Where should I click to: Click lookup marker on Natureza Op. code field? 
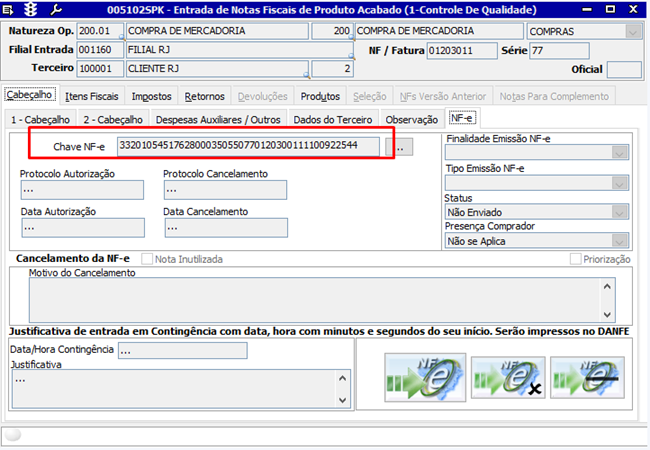121,38
